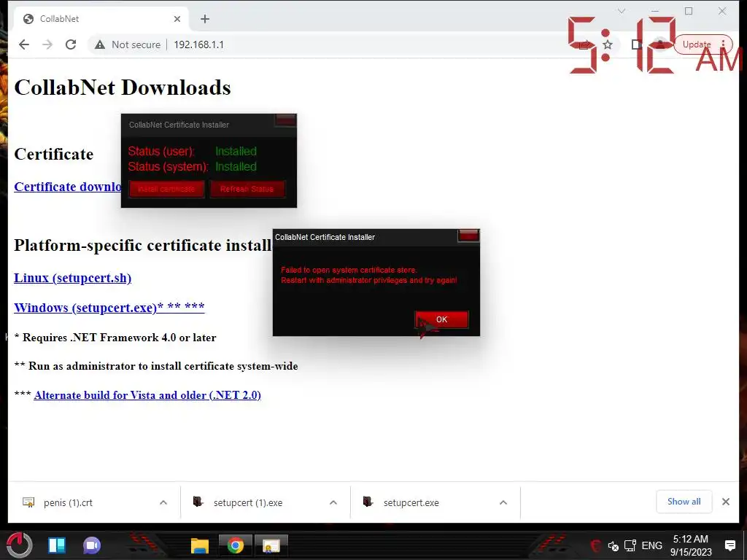Screen dimensions: 747x560
Task: Click OK in the error dialog
Action: tap(441, 319)
